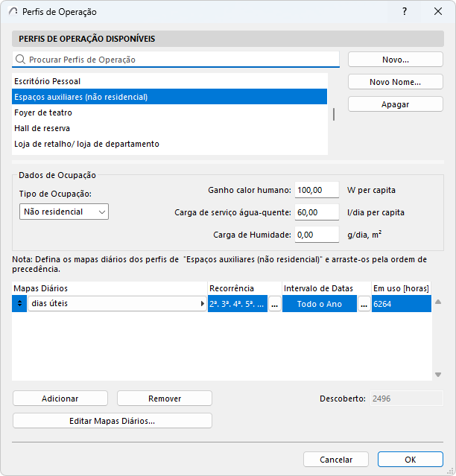This screenshot has width=456, height=476.
Task: Click the Ganho calor humano input field
Action: click(x=317, y=190)
